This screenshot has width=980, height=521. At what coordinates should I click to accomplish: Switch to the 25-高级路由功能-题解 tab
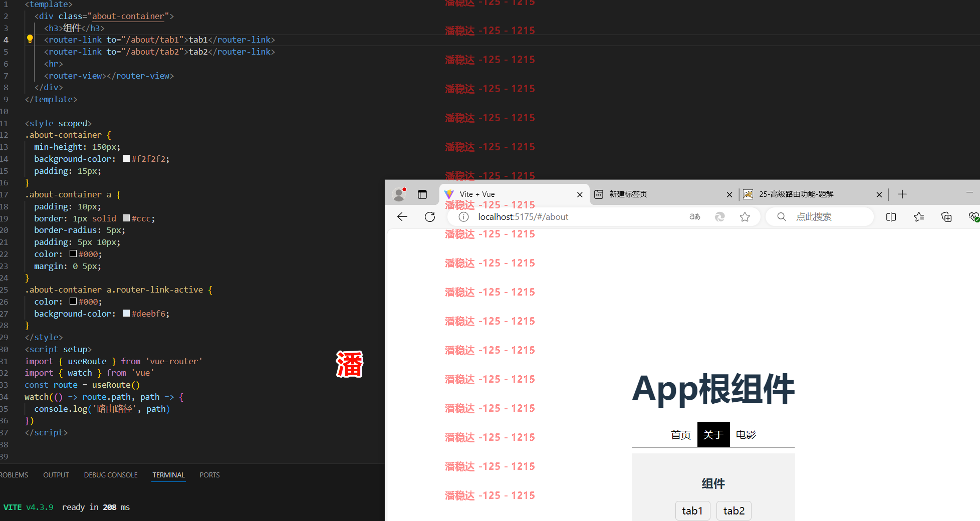(x=813, y=194)
